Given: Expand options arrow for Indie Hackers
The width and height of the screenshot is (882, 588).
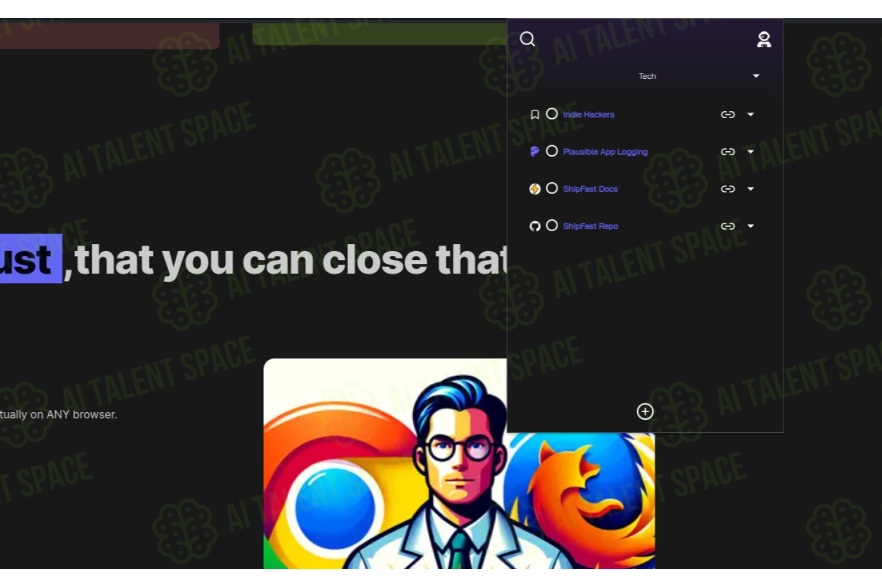Looking at the screenshot, I should [x=750, y=115].
